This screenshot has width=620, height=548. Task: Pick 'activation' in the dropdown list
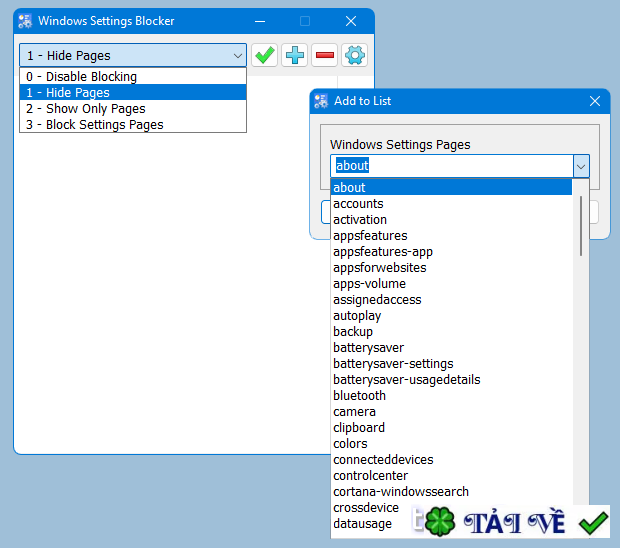coord(451,219)
